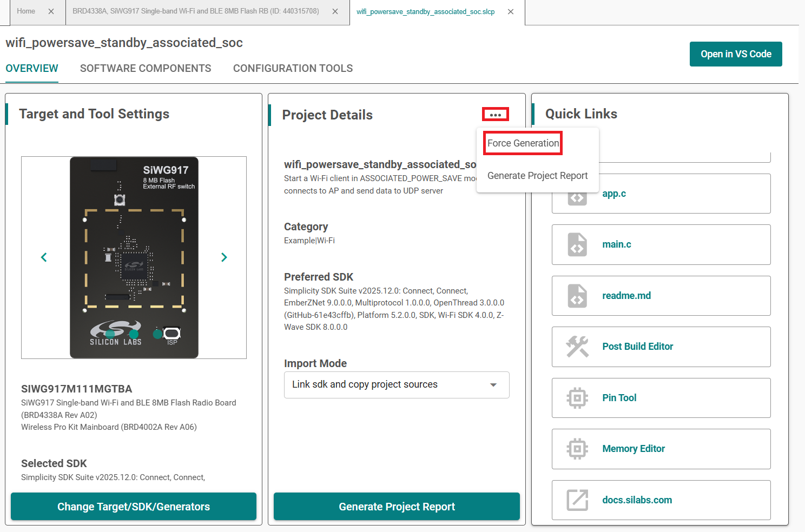This screenshot has height=532, width=805.
Task: Click the Post Build Editor tools icon
Action: [x=577, y=347]
